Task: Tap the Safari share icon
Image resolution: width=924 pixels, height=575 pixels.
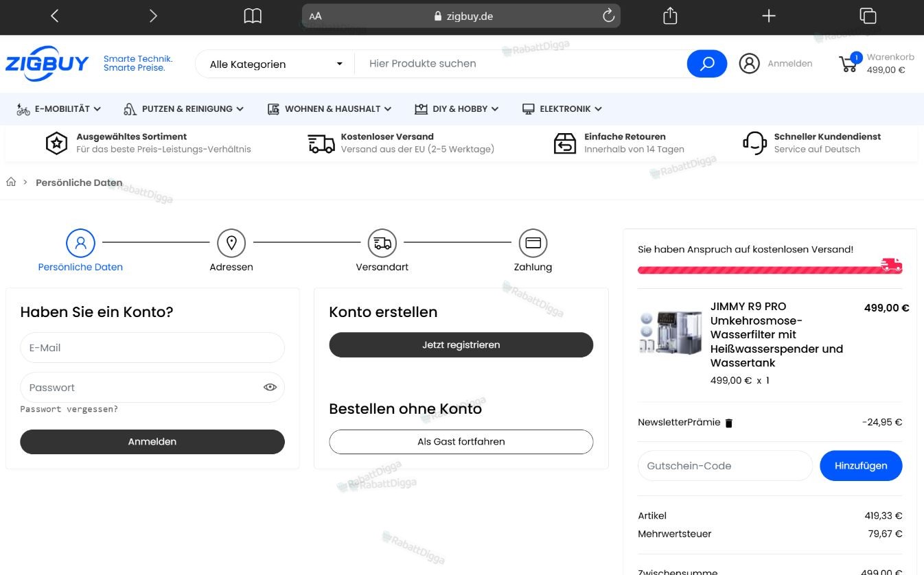Action: pyautogui.click(x=670, y=16)
